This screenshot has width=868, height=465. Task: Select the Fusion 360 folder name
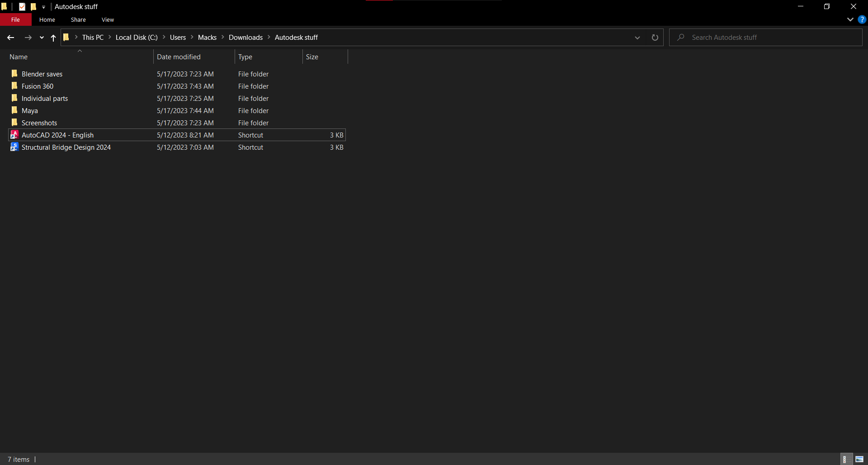pos(38,86)
